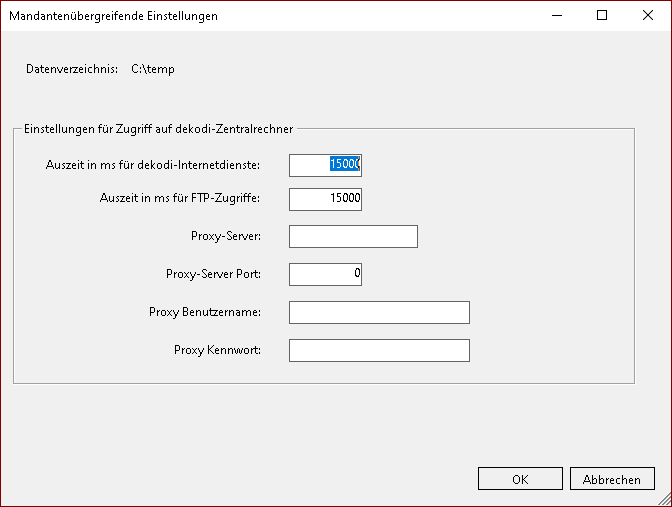Viewport: 672px width, 507px height.
Task: Confirm settings with the OK button
Action: 520,479
